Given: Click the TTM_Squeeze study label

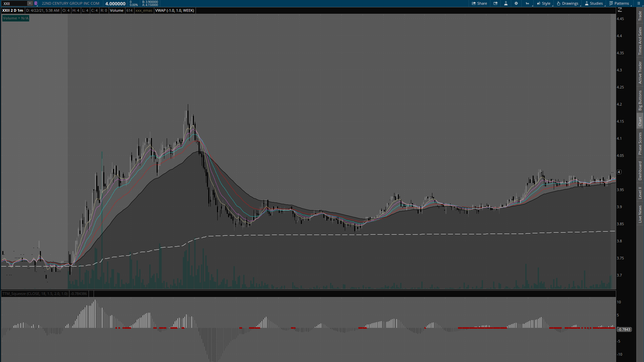Looking at the screenshot, I should 35,294.
